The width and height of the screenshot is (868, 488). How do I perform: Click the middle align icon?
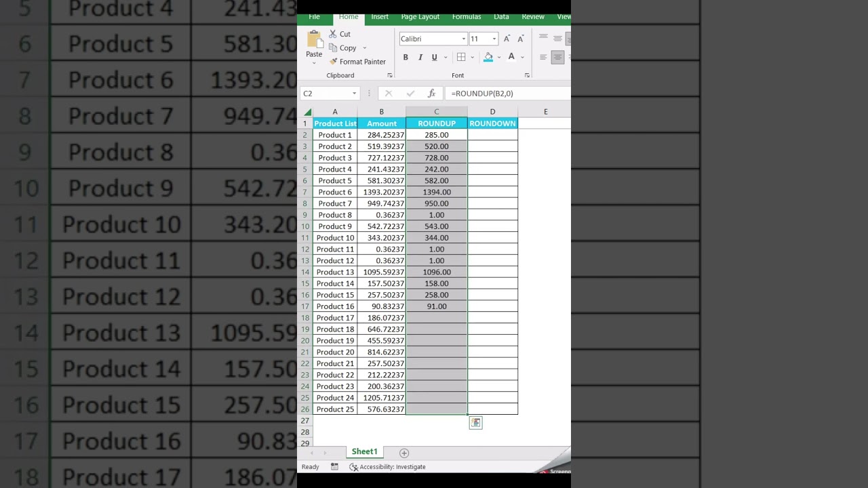click(557, 38)
